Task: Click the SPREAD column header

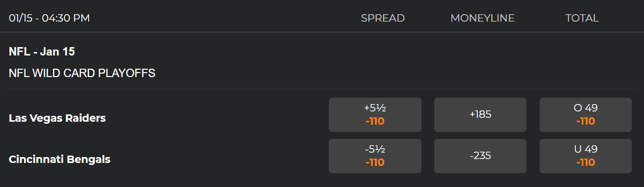Action: pos(383,18)
